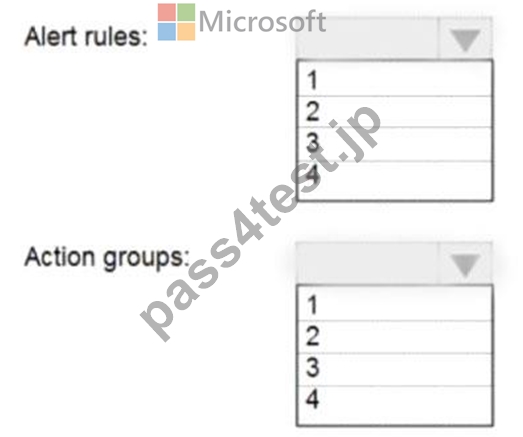Select option 2 under Alert rules
This screenshot has height=437, width=523.
[395, 112]
